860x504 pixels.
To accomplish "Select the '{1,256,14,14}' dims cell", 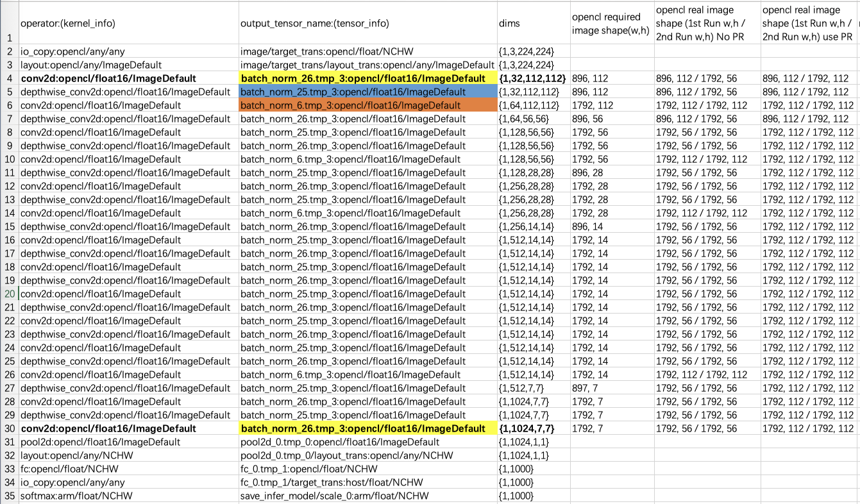I will (x=534, y=226).
